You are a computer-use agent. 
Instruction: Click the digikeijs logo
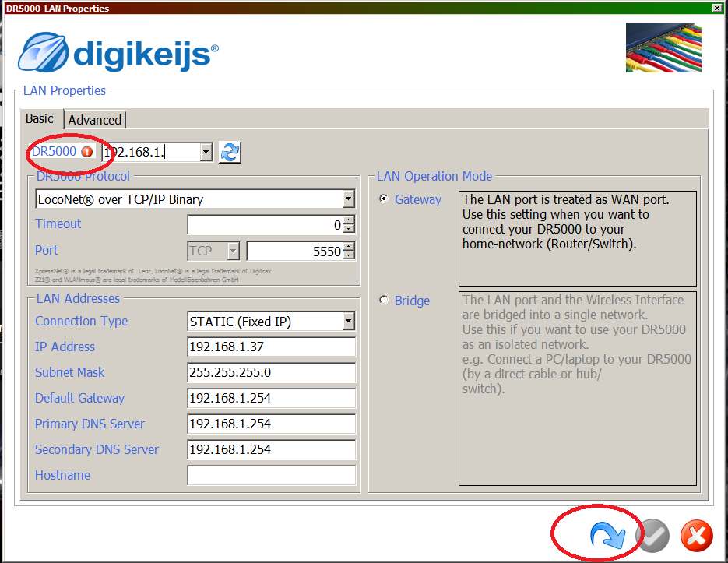tap(118, 52)
